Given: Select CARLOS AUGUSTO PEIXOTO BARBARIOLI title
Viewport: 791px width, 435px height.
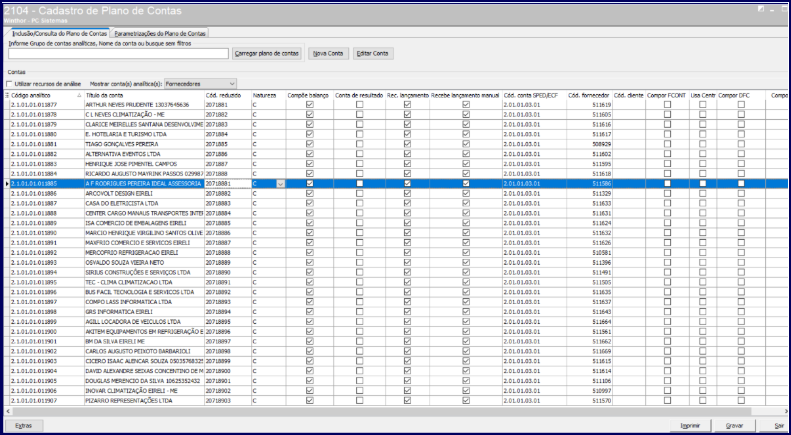Looking at the screenshot, I should point(144,351).
